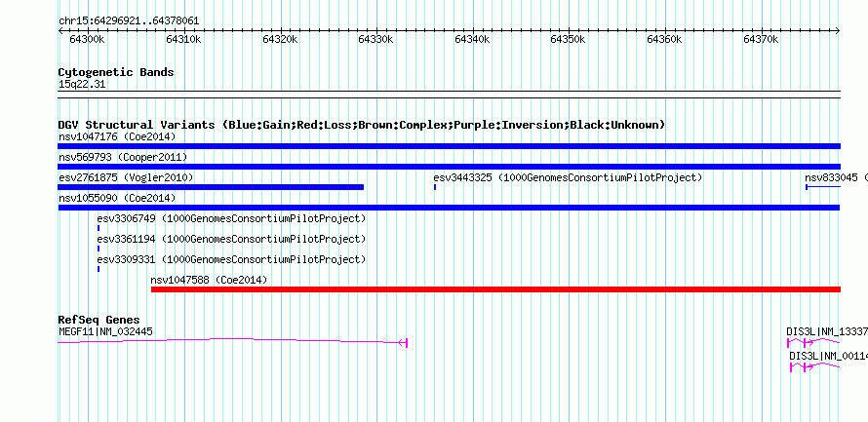The image size is (868, 422).
Task: Click the 64370k ruler mark
Action: (x=761, y=39)
